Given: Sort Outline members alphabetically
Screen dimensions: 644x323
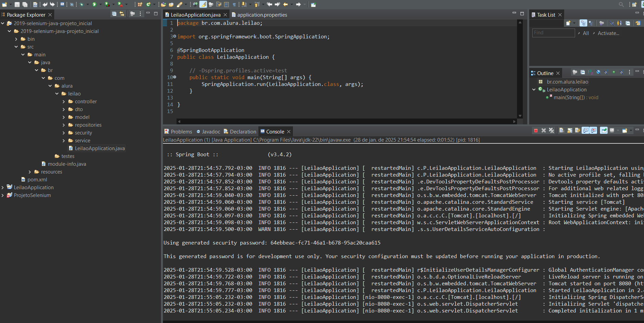Looking at the screenshot, I should (x=590, y=72).
